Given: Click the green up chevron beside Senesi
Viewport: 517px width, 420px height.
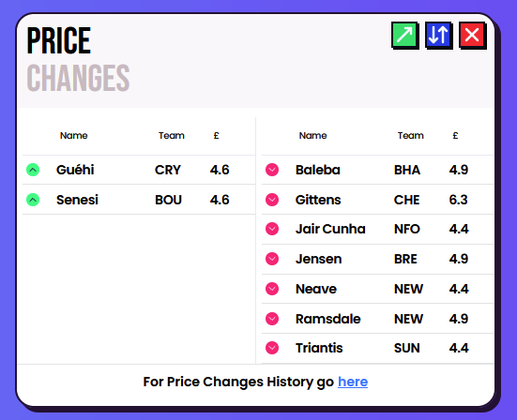Looking at the screenshot, I should click(33, 200).
